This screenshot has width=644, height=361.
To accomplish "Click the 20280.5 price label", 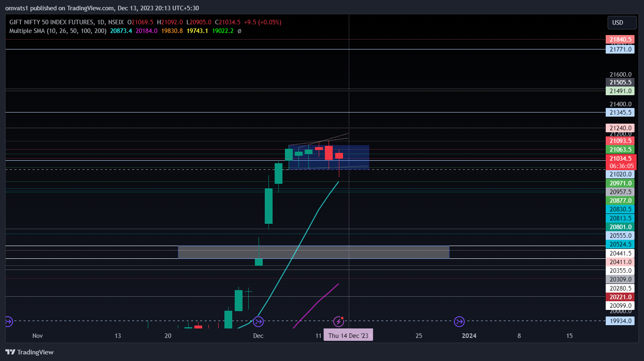I will pos(620,288).
